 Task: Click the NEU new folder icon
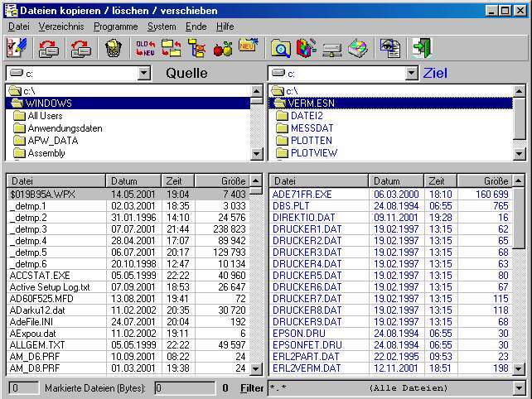click(248, 48)
